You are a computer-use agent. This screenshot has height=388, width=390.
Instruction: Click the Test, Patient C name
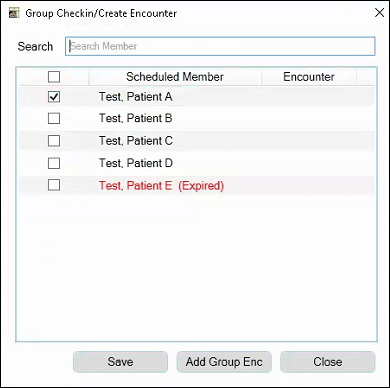[x=136, y=141]
